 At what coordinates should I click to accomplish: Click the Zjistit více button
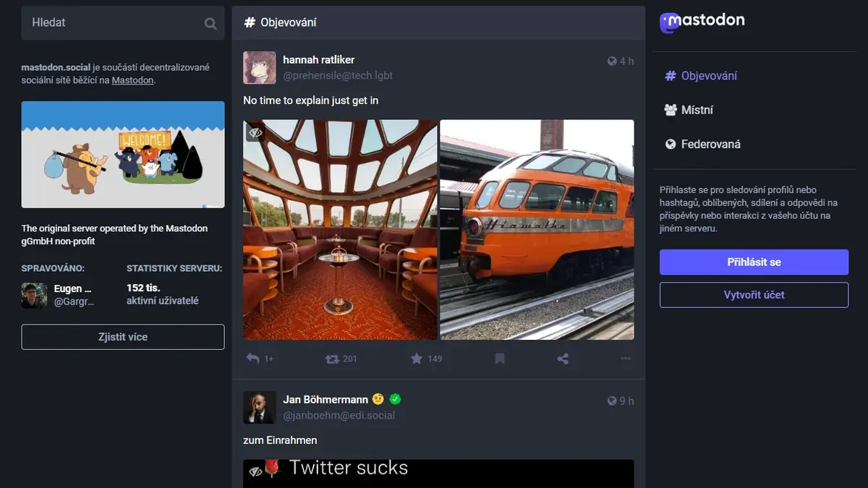tap(123, 337)
